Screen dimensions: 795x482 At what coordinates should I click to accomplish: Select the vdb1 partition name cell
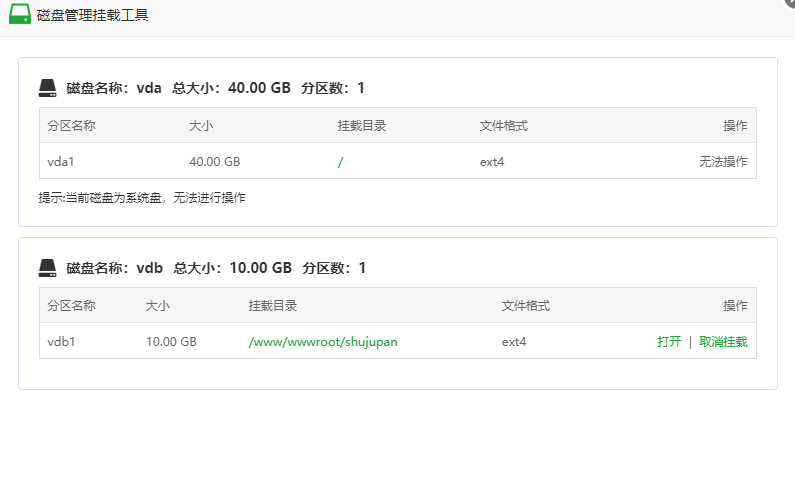(x=61, y=342)
